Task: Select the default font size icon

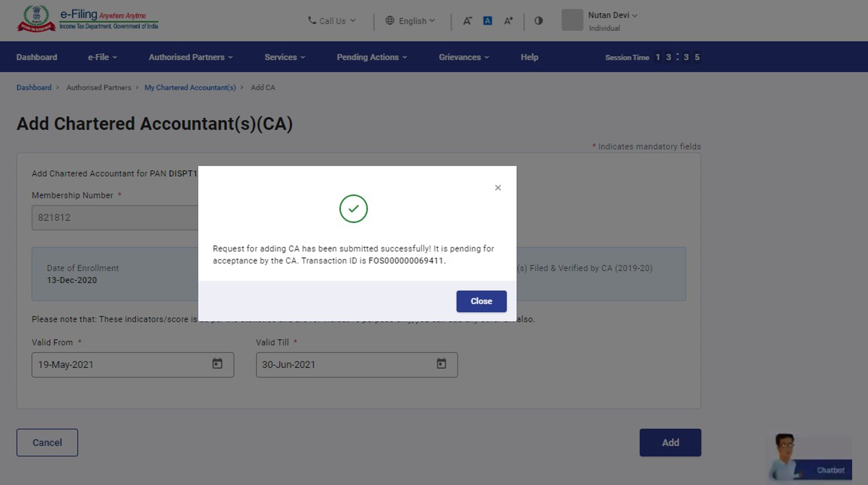Action: pos(487,21)
